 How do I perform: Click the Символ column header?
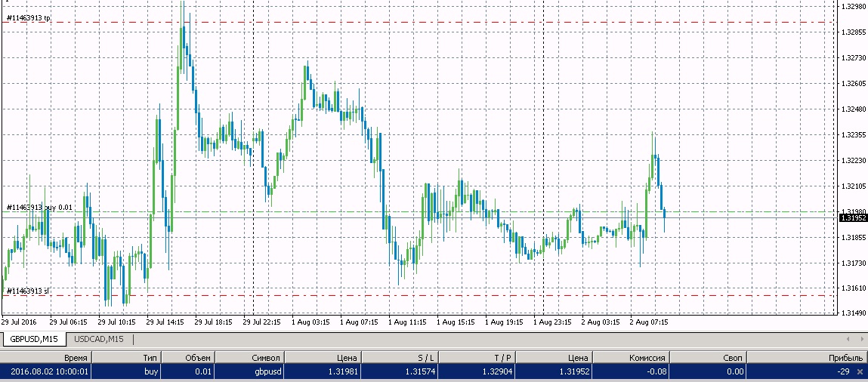click(249, 358)
